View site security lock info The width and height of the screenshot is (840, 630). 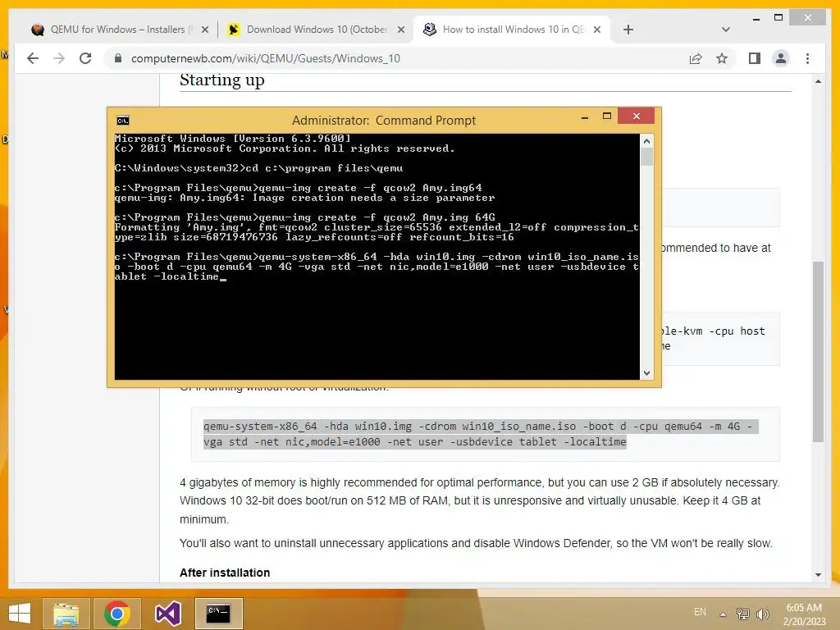tap(118, 58)
